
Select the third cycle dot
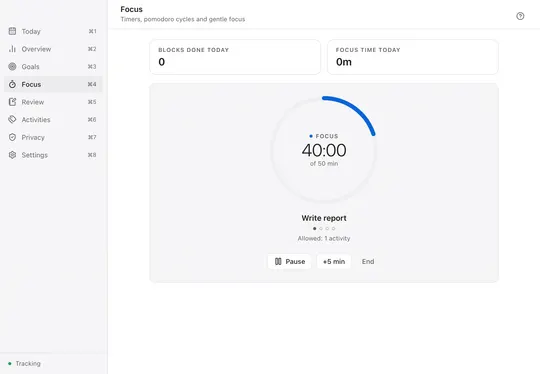[x=327, y=229]
